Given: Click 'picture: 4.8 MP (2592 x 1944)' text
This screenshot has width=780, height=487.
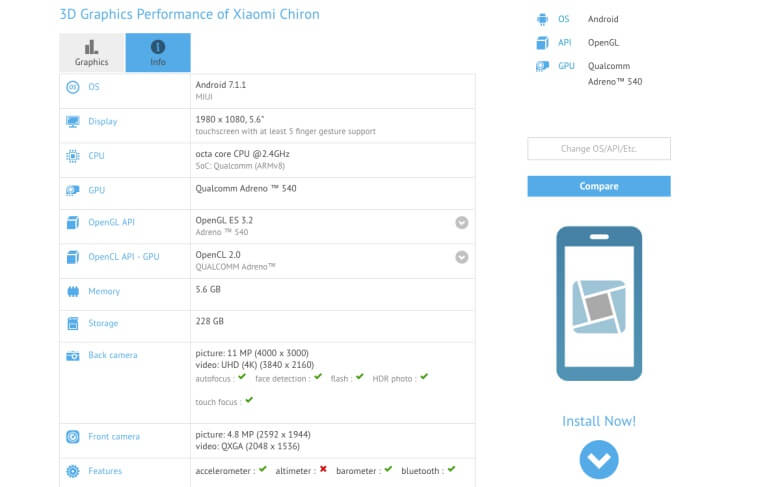Looking at the screenshot, I should tap(253, 435).
